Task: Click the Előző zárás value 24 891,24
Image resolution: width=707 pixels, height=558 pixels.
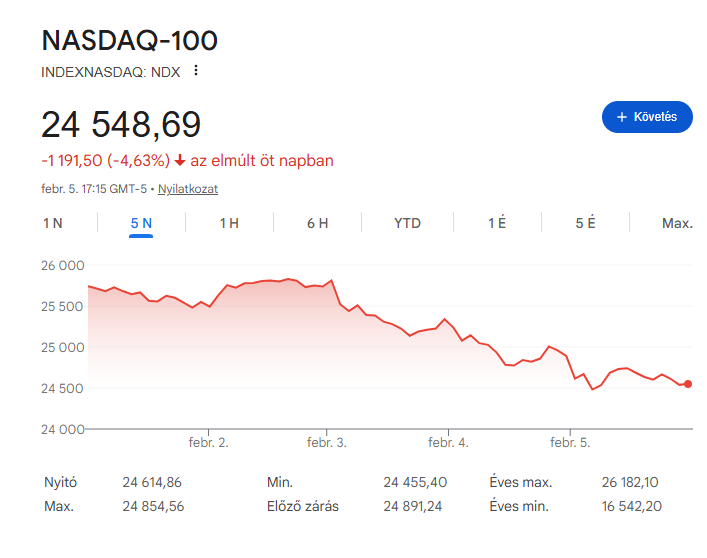Action: 415,506
